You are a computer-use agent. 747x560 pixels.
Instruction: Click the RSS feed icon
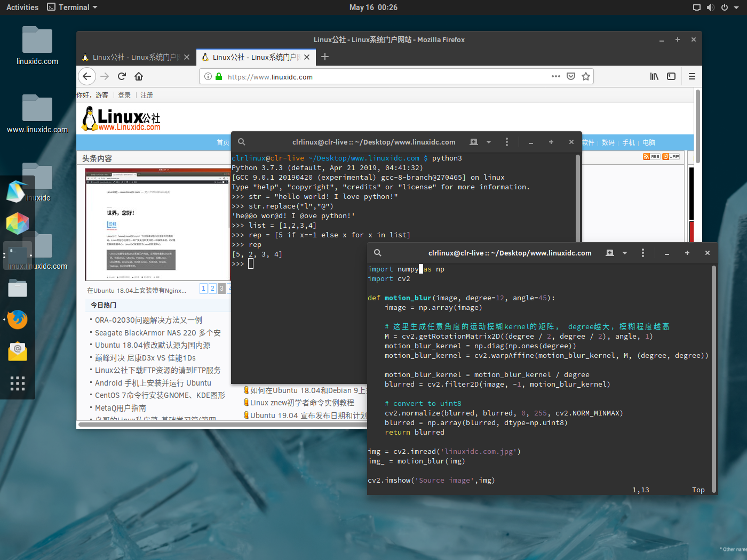(x=651, y=156)
